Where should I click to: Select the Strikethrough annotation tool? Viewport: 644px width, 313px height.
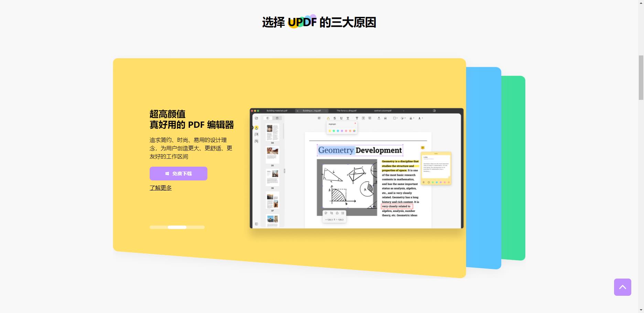point(335,118)
